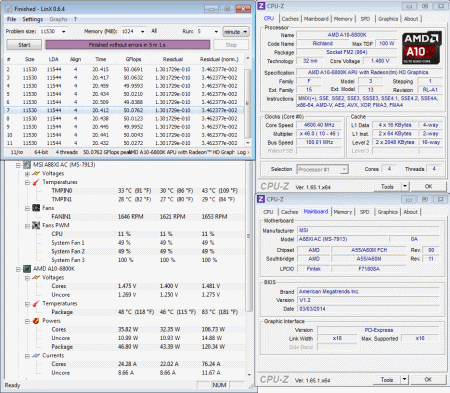Screen dimensions: 450x393
Task: Collapse the Powers node
Action: pos(27,321)
